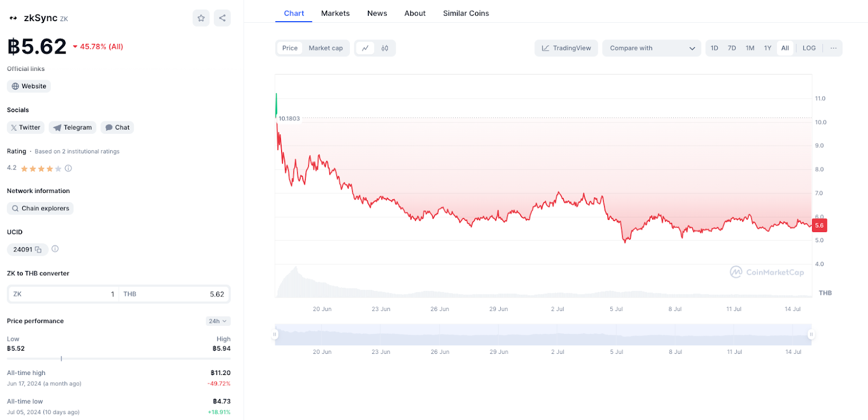Open the Markets tab
The image size is (868, 420).
point(335,13)
